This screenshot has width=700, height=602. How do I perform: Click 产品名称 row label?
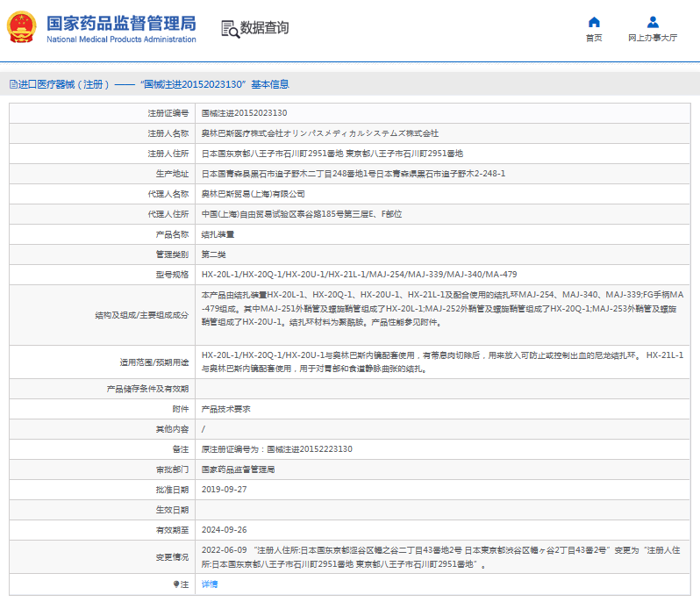(172, 234)
